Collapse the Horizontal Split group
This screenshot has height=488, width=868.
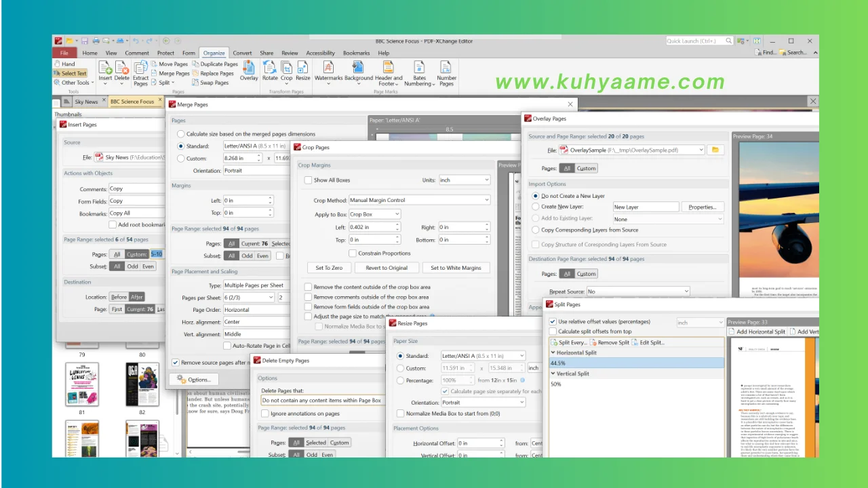pyautogui.click(x=553, y=353)
